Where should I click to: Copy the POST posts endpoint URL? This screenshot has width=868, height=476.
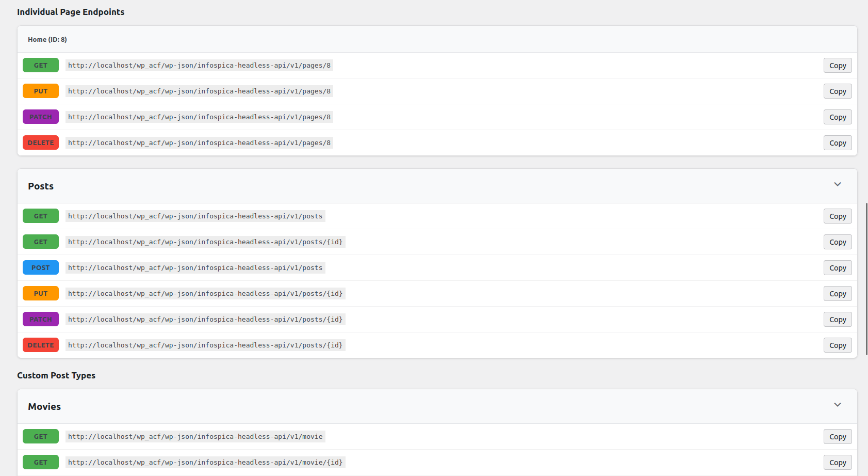838,267
